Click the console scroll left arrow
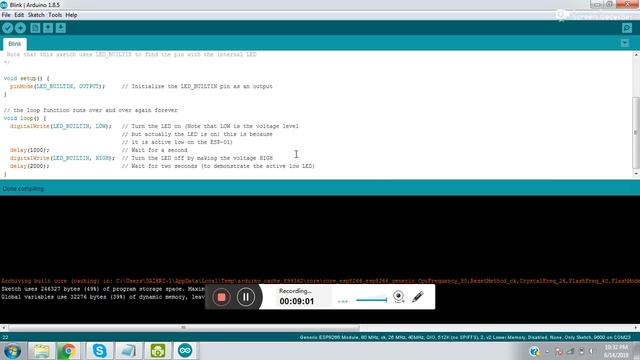The width and height of the screenshot is (640, 360). click(3, 327)
